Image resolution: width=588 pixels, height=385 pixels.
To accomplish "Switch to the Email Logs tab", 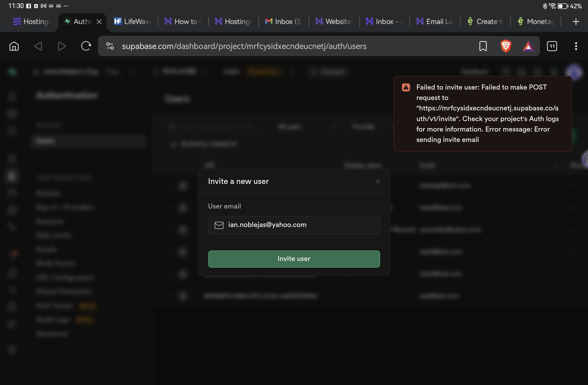I will coord(435,22).
